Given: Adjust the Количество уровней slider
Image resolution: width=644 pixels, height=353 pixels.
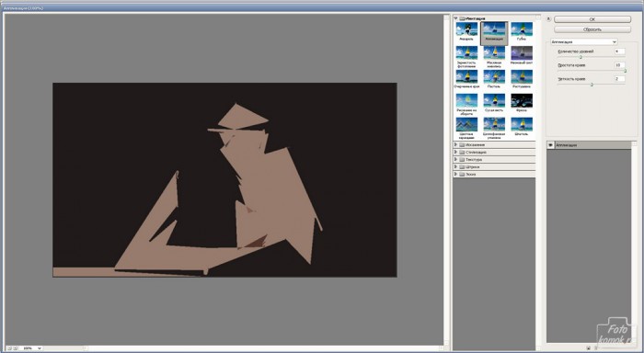Looking at the screenshot, I should [x=581, y=57].
